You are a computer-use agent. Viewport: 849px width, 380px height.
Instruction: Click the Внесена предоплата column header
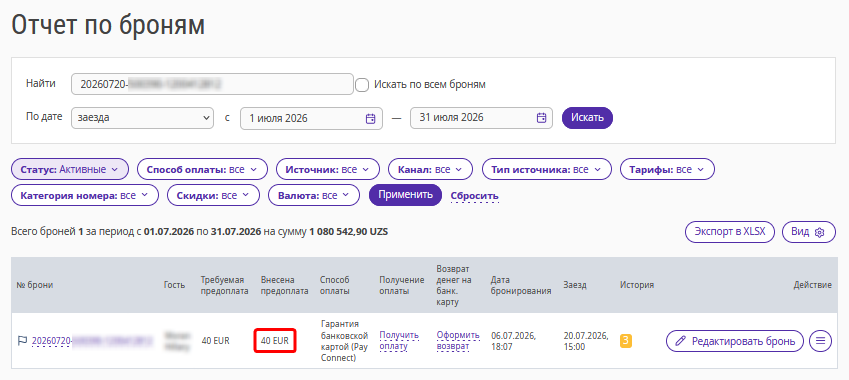pyautogui.click(x=285, y=285)
